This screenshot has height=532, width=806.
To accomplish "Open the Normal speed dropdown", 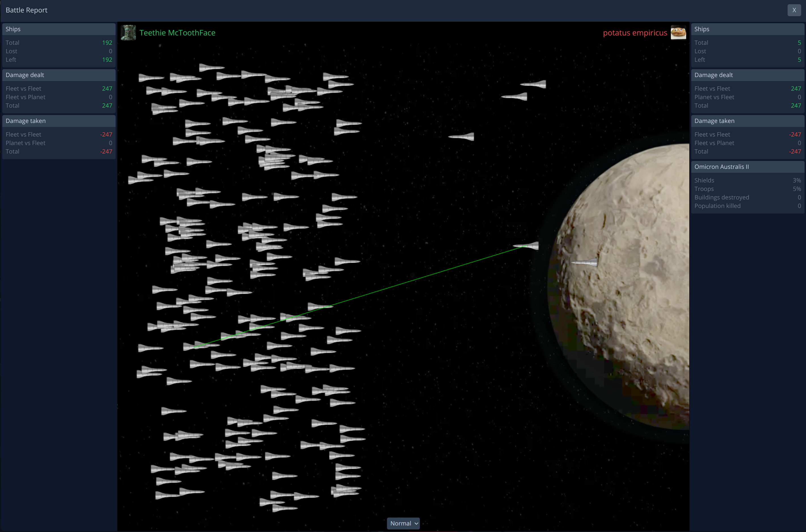I will 403,523.
